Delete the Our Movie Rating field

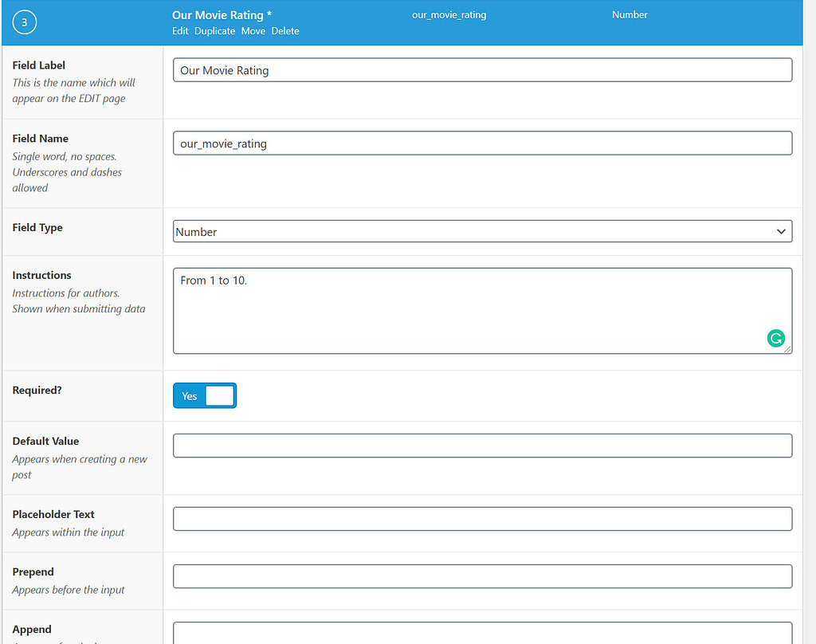coord(285,30)
